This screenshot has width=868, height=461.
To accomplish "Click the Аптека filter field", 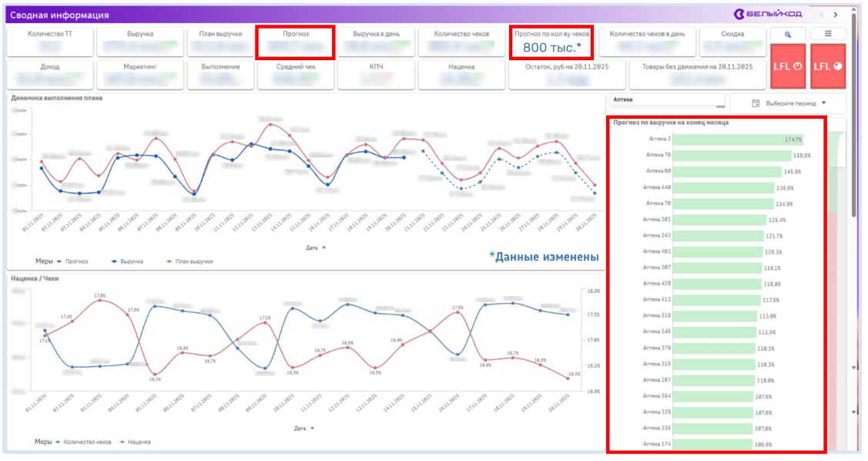I will pos(666,101).
